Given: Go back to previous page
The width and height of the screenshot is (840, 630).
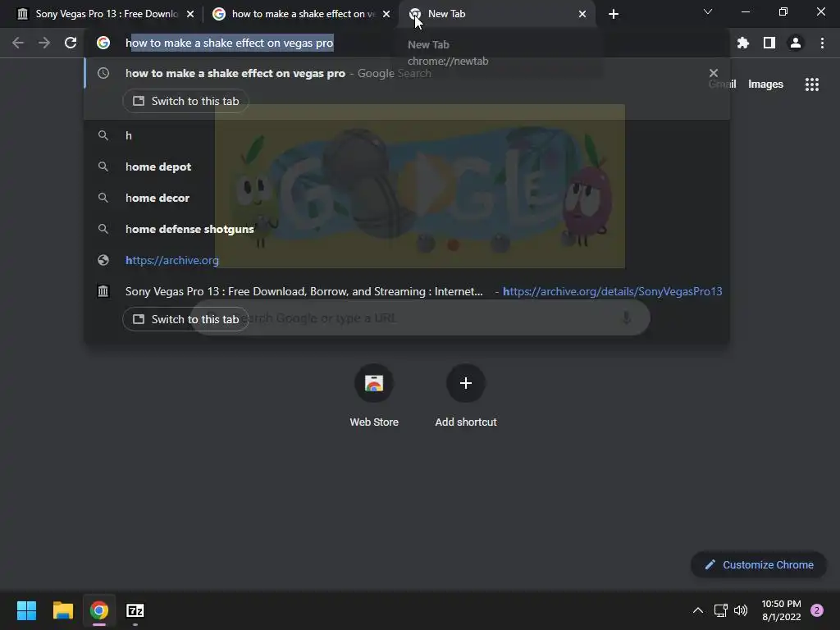Looking at the screenshot, I should click(x=18, y=43).
